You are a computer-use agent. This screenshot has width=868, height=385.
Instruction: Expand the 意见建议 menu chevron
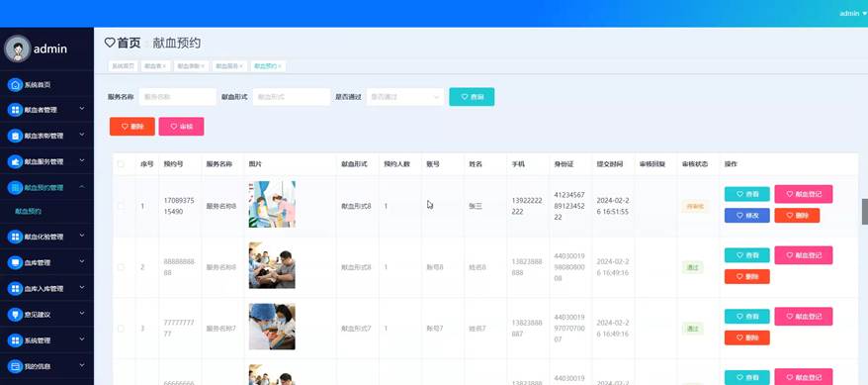(x=82, y=313)
